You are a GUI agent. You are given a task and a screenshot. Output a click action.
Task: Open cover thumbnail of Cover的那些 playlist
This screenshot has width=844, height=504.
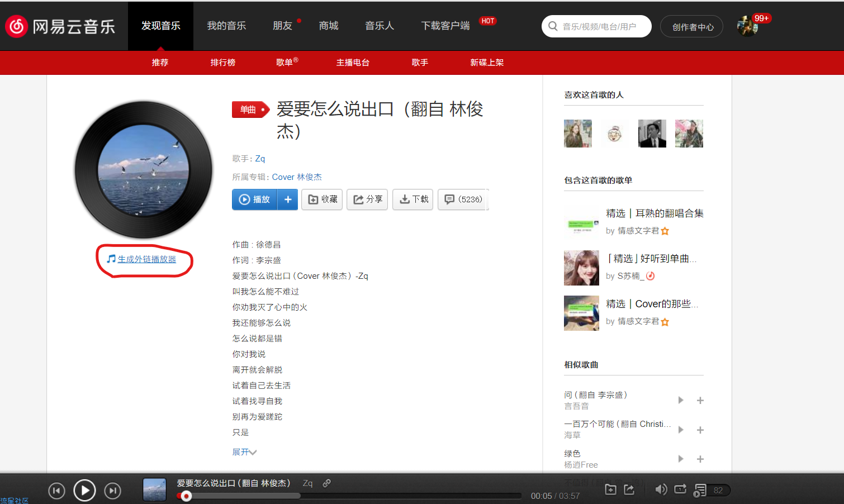581,313
